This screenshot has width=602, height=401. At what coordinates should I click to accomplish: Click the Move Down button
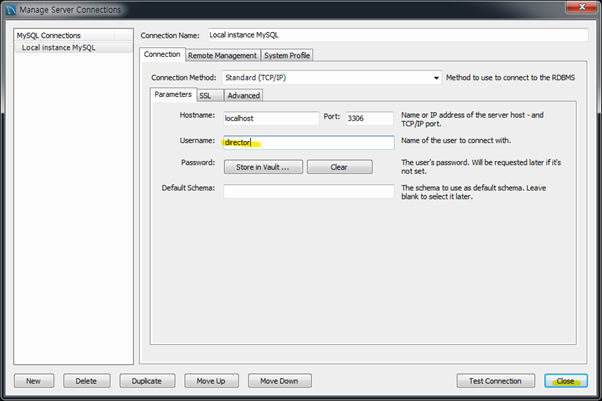tap(280, 381)
